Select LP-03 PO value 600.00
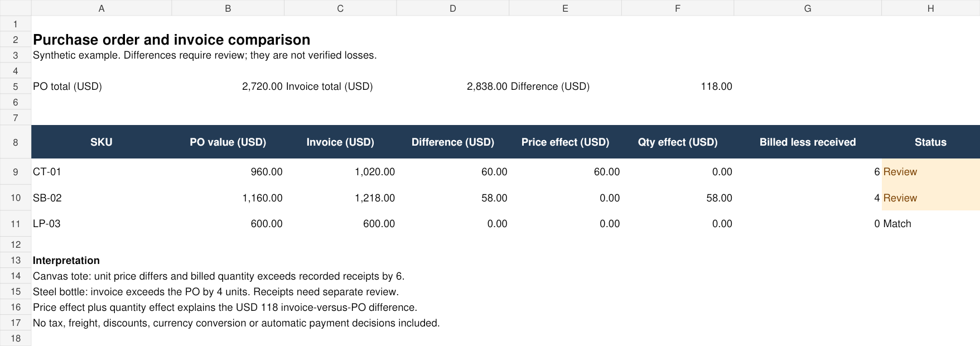Screen dimensions: 980x346 [228, 224]
